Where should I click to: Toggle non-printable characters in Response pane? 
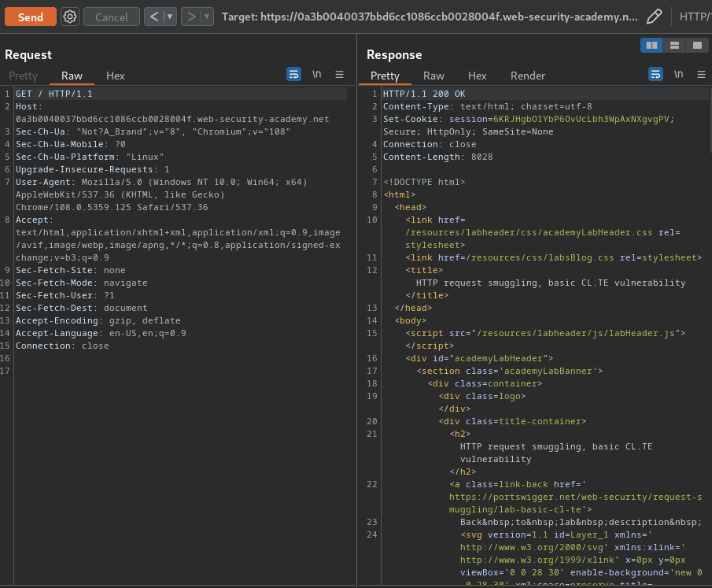678,74
